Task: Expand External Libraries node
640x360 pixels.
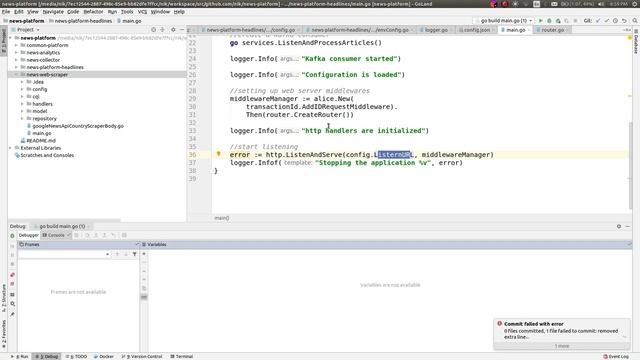Action: pos(11,148)
